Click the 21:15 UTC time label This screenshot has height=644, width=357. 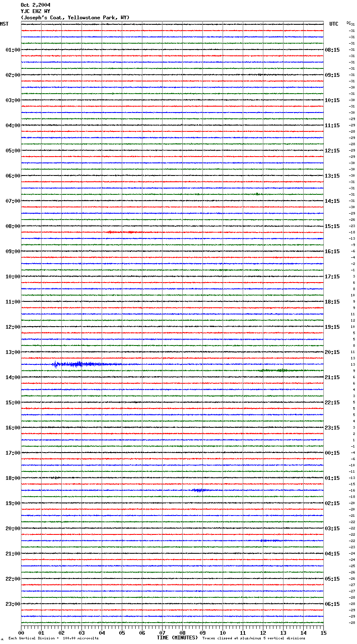point(332,377)
